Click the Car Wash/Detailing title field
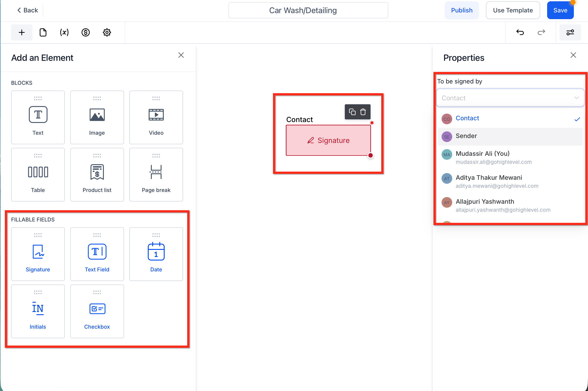The height and width of the screenshot is (391, 588). click(308, 10)
